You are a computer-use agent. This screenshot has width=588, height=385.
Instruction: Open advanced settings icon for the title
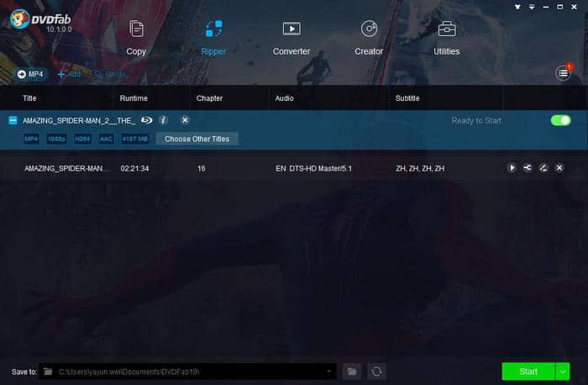tap(528, 168)
